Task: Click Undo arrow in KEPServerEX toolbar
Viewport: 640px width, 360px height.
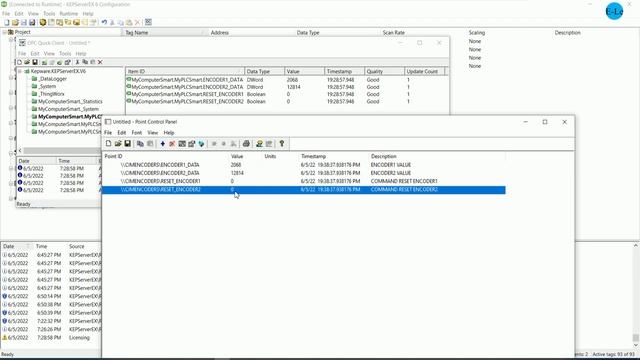Action: click(104, 22)
